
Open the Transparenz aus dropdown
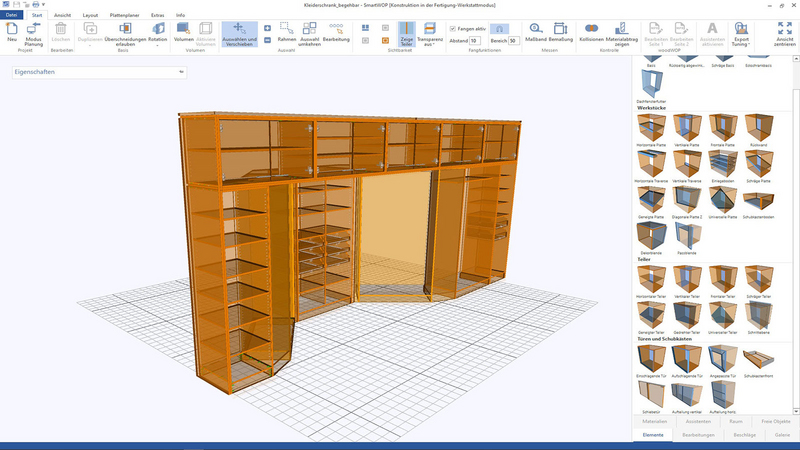coord(430,34)
